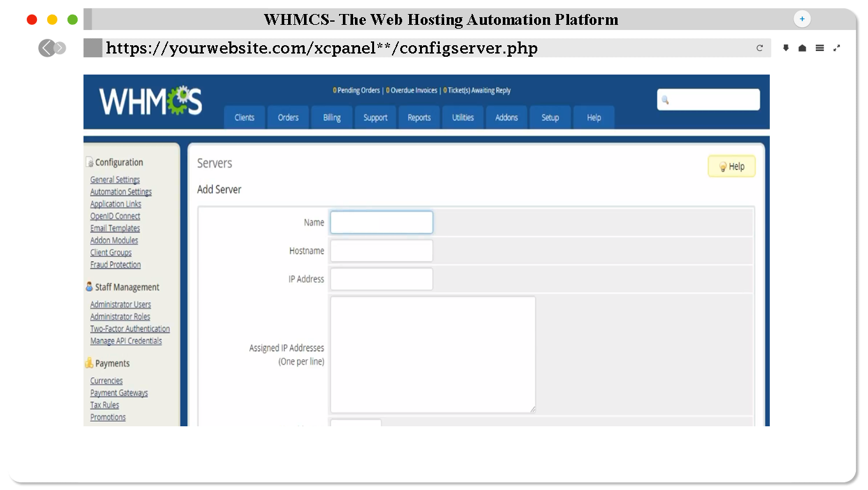
Task: Click the Add Server subheading
Action: pyautogui.click(x=219, y=189)
